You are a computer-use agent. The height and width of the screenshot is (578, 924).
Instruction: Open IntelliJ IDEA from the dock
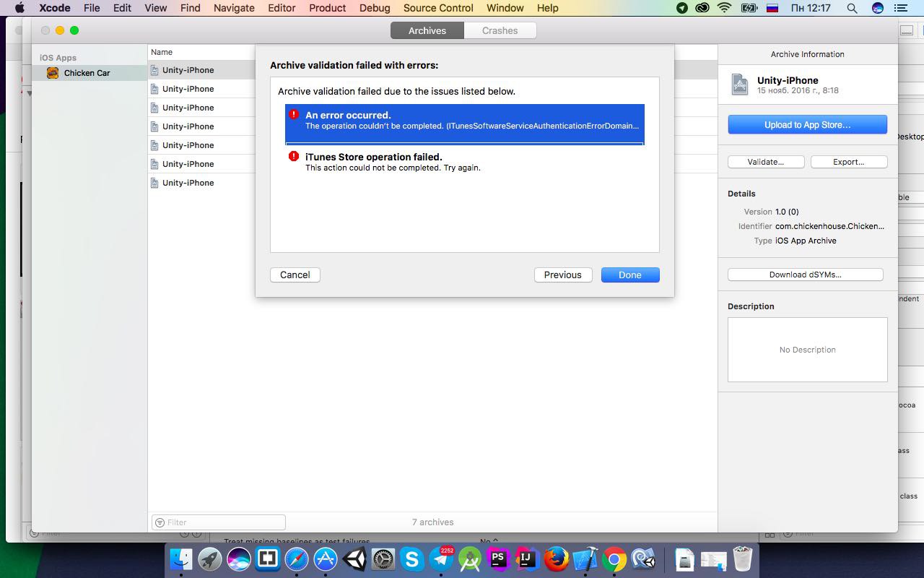526,559
